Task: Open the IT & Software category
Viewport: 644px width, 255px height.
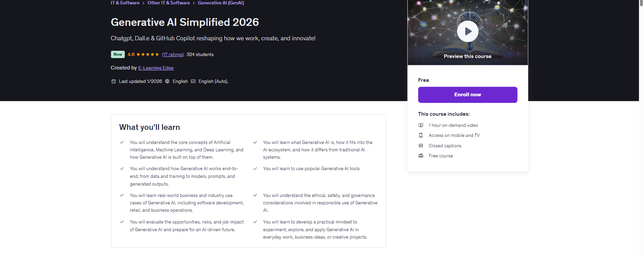Action: pos(125,3)
